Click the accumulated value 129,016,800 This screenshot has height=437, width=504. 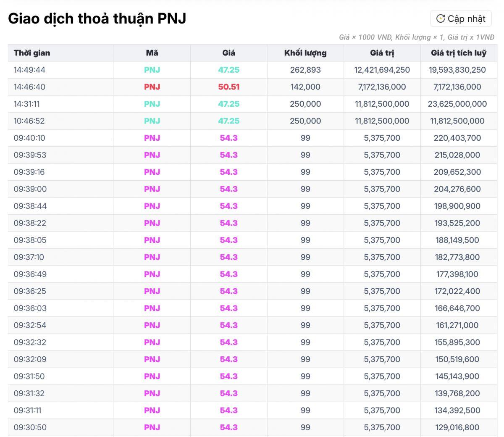[457, 427]
